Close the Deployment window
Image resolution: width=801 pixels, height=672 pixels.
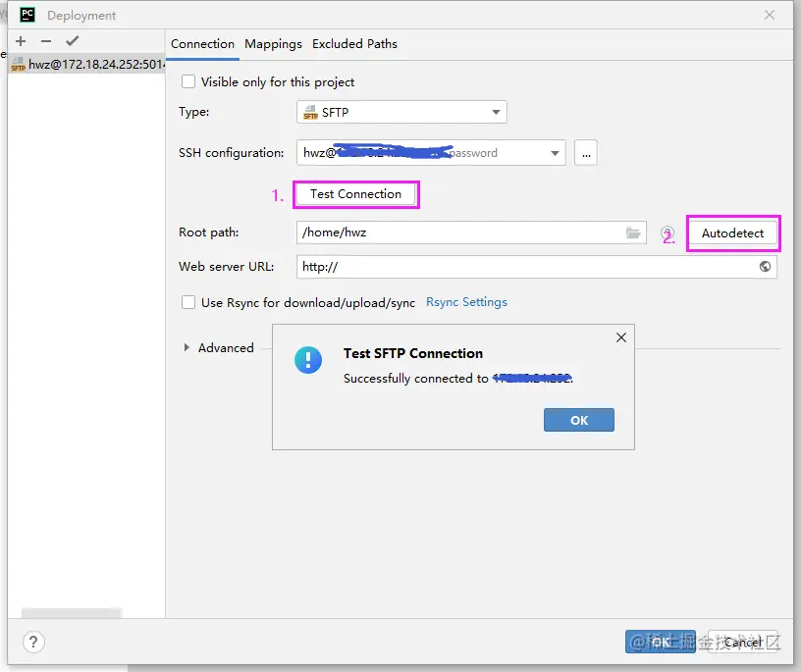click(x=770, y=15)
